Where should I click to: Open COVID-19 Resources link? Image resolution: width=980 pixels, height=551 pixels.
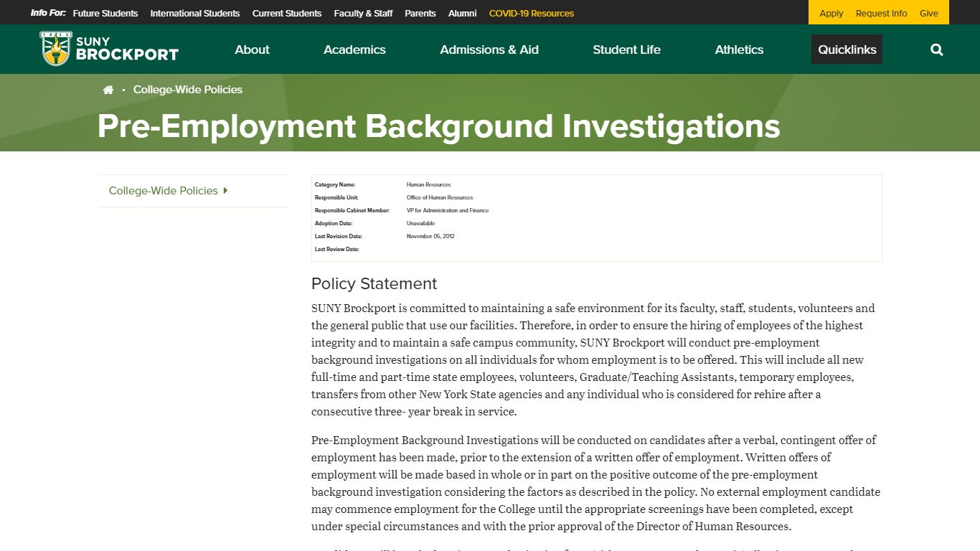pyautogui.click(x=532, y=13)
